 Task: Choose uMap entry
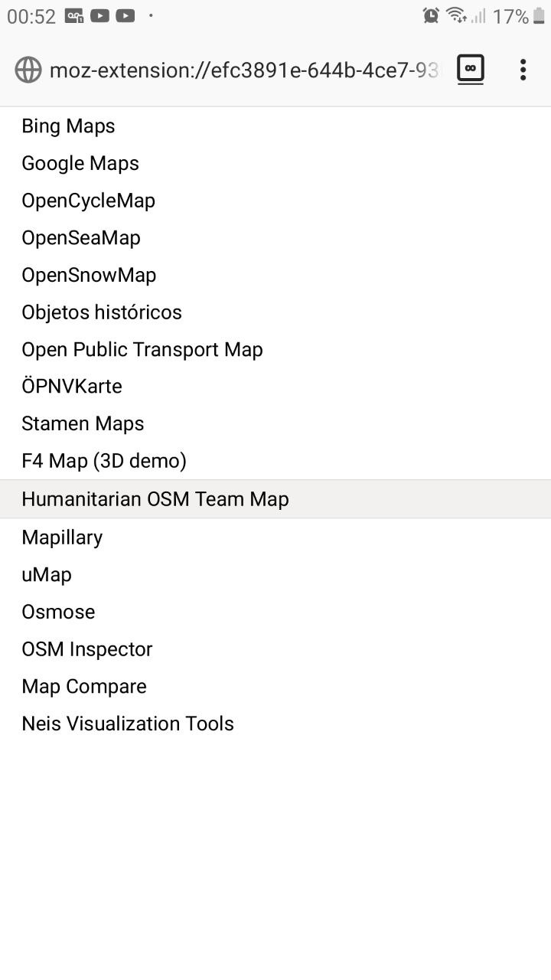click(275, 575)
